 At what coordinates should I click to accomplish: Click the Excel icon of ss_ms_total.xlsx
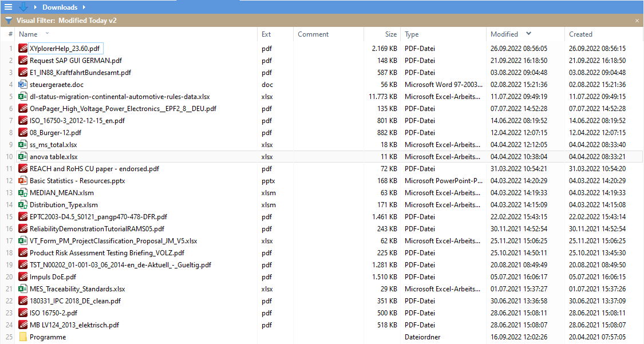[x=23, y=145]
